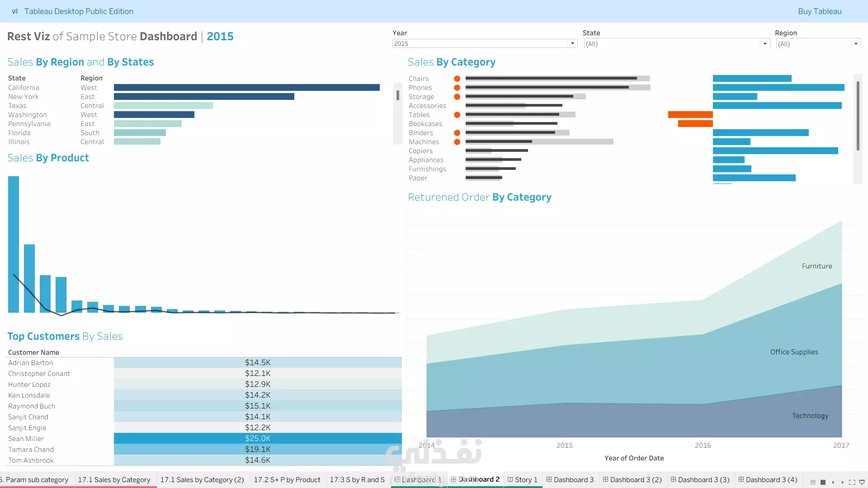868x488 pixels.
Task: Open the Year 2015 dropdown
Action: [572, 43]
